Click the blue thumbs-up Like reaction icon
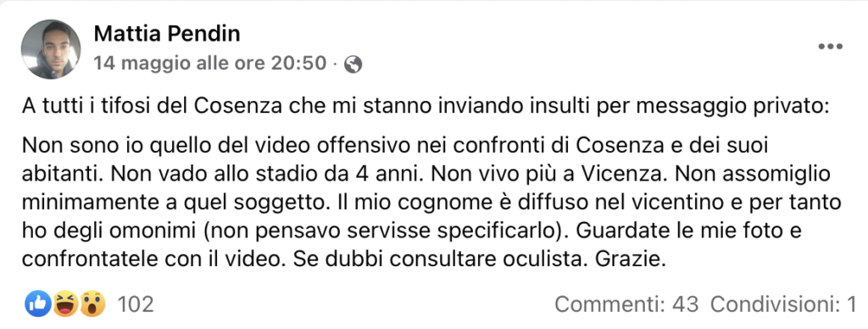868x329 pixels. pos(37,304)
